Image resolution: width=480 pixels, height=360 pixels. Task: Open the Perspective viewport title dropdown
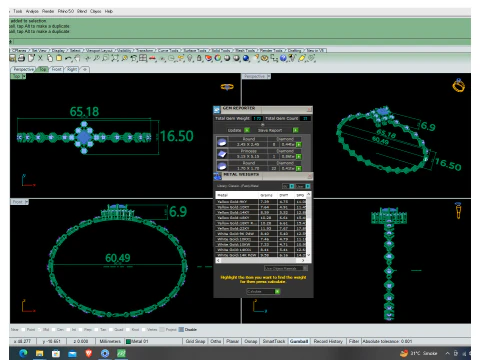pyautogui.click(x=269, y=76)
